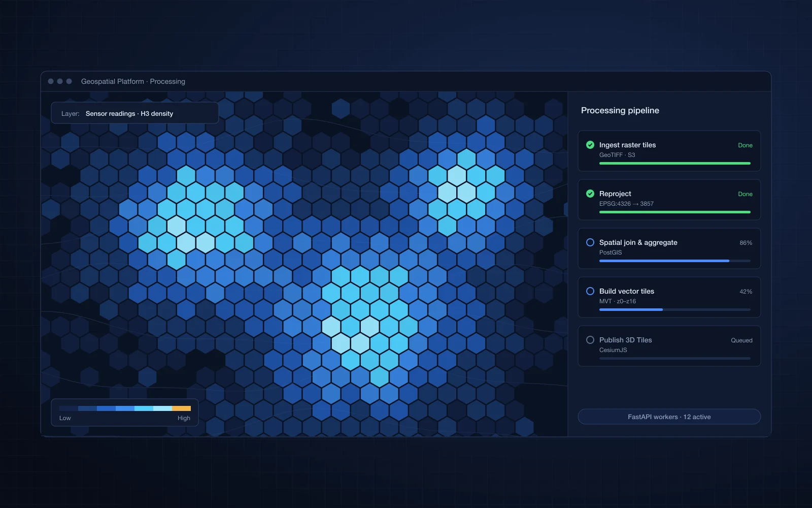Click the PostGIS subtitle

[611, 252]
